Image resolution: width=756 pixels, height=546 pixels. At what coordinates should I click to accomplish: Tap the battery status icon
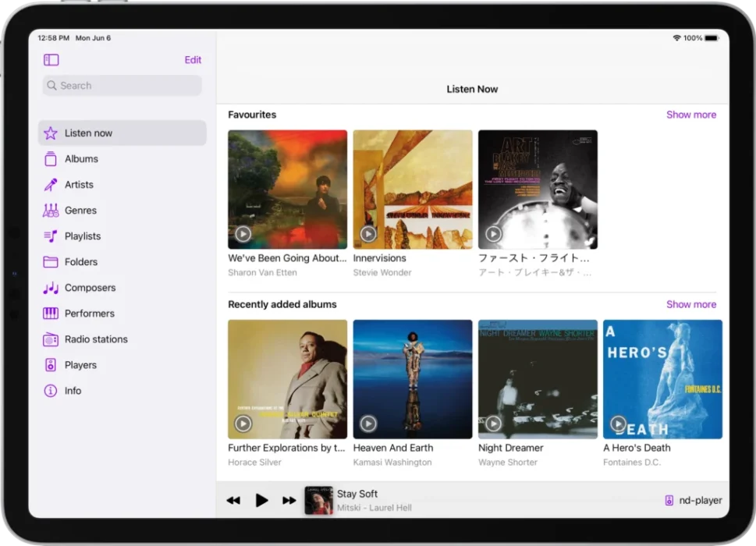pyautogui.click(x=712, y=38)
